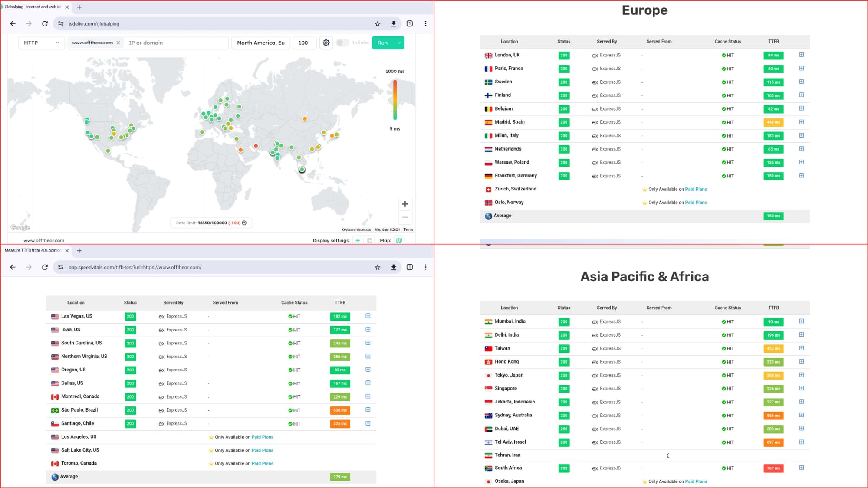Image resolution: width=868 pixels, height=488 pixels.
Task: Edit the 'North America, Eu' location field
Action: pos(261,43)
